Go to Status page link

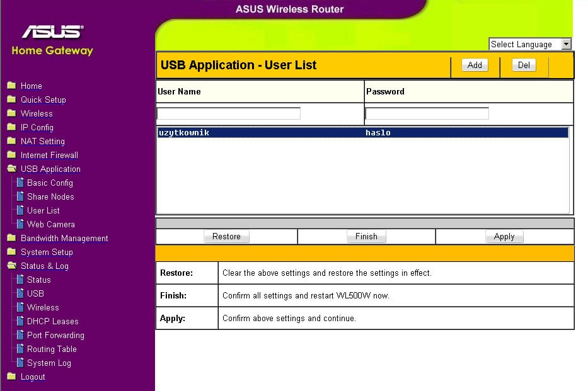pyautogui.click(x=39, y=280)
